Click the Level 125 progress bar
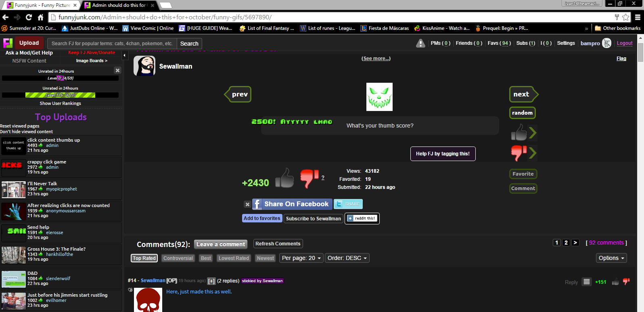644x312 pixels. click(x=60, y=95)
